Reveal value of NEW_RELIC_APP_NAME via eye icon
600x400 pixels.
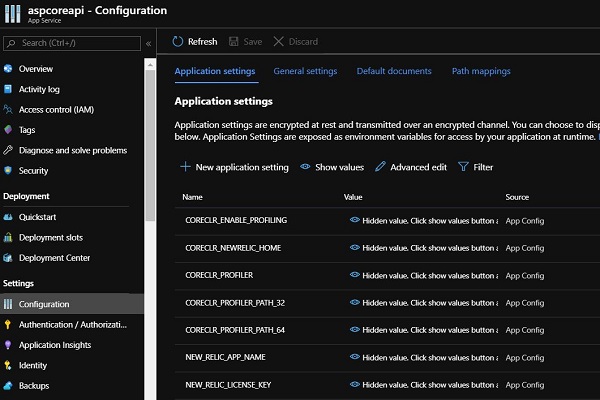355,357
